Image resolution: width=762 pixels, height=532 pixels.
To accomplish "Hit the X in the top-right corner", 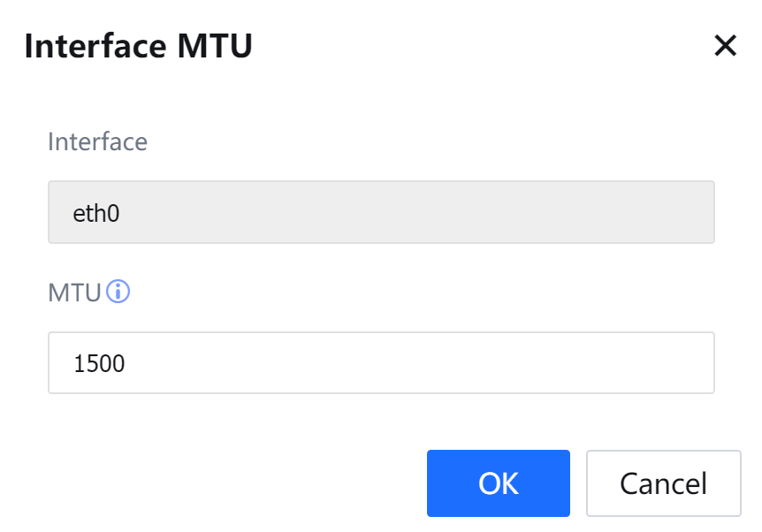I will click(x=725, y=46).
